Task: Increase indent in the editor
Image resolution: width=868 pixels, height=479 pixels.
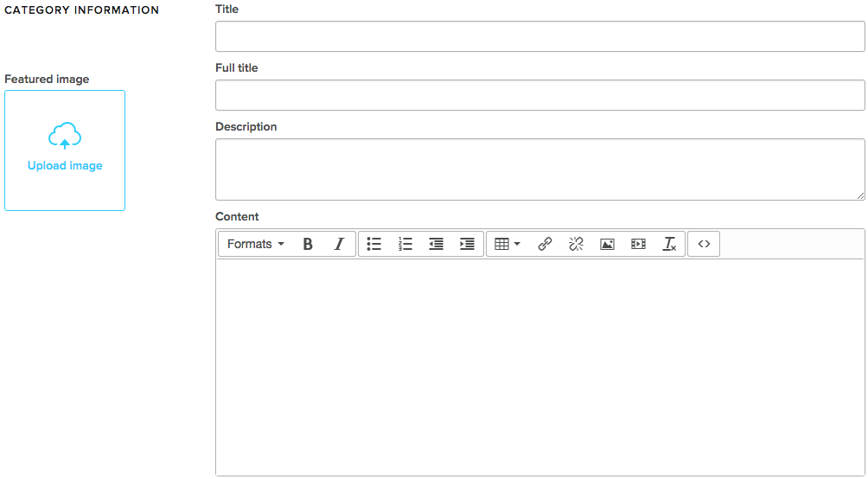Action: tap(467, 244)
